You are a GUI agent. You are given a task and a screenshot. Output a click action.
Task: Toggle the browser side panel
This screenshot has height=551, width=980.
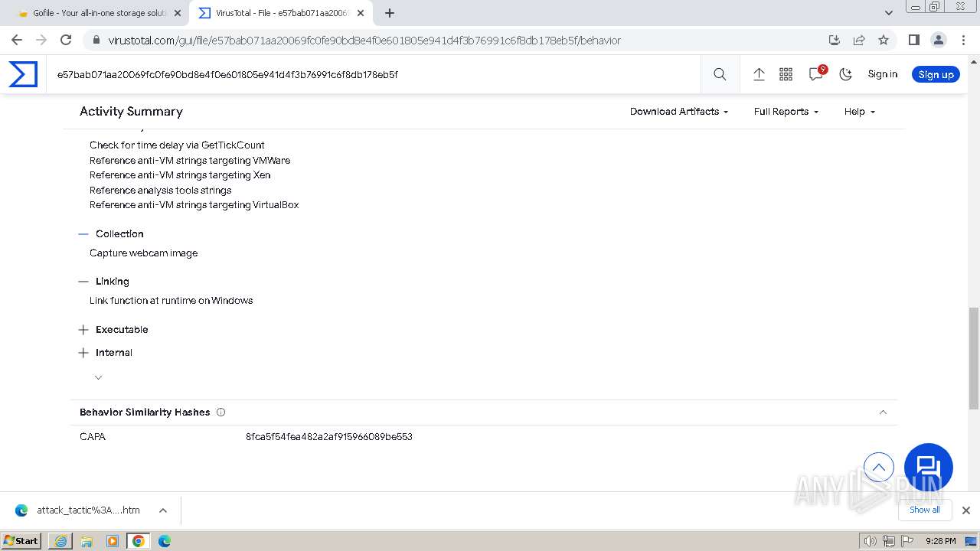[x=913, y=40]
